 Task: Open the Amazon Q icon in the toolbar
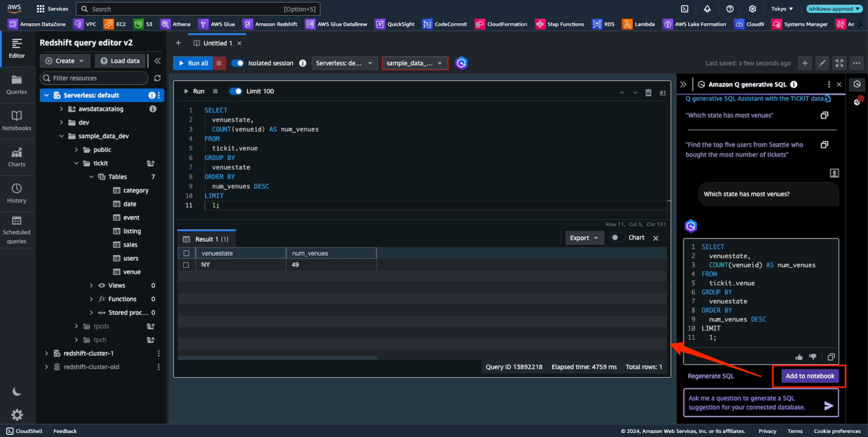(461, 63)
